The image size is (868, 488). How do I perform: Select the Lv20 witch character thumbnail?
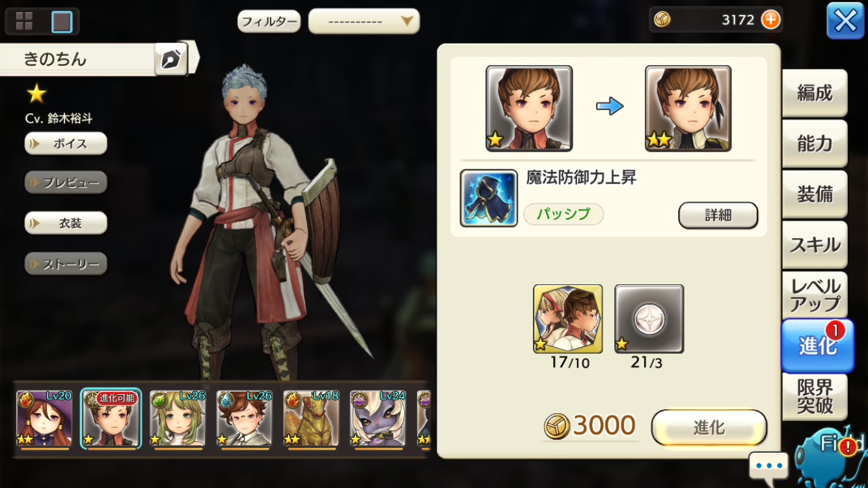(x=44, y=420)
